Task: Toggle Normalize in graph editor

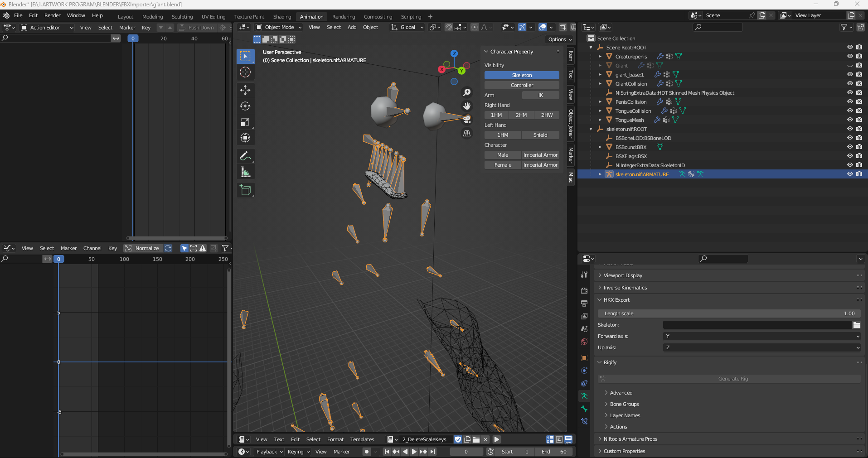Action: (142, 248)
